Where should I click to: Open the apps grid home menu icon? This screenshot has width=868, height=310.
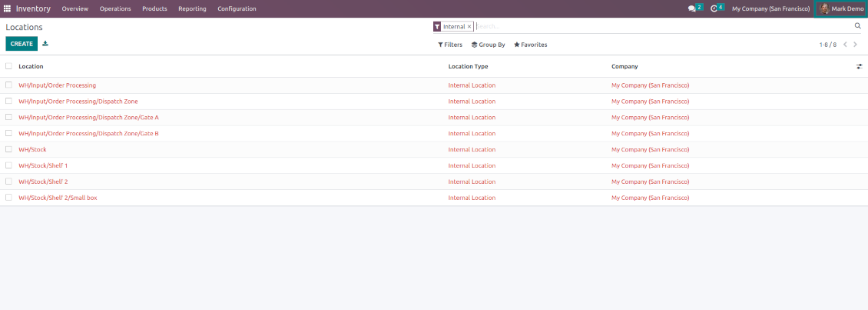[x=8, y=8]
